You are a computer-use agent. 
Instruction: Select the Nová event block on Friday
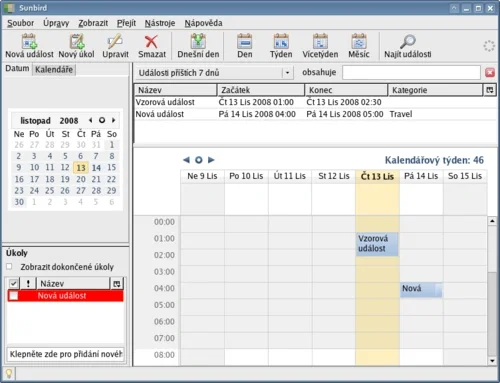point(421,290)
